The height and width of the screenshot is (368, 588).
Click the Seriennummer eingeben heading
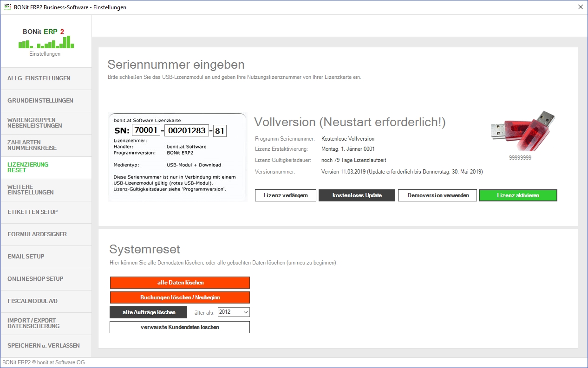pos(176,65)
